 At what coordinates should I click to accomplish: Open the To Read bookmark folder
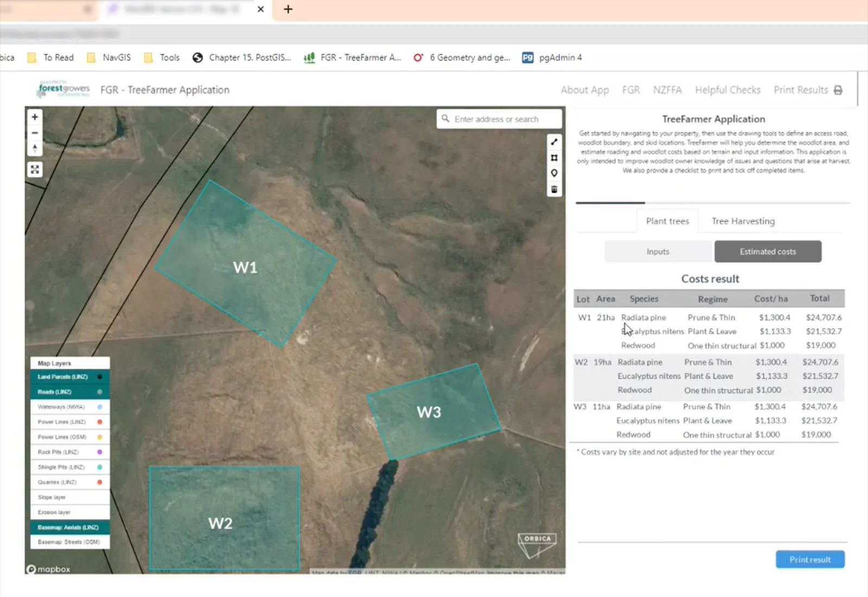[50, 58]
